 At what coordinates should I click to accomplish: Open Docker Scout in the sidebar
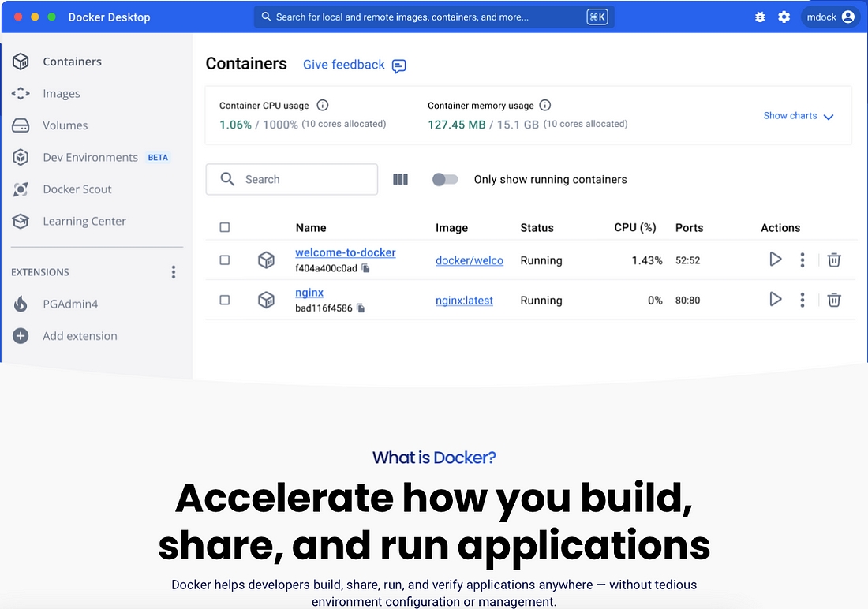tap(77, 189)
